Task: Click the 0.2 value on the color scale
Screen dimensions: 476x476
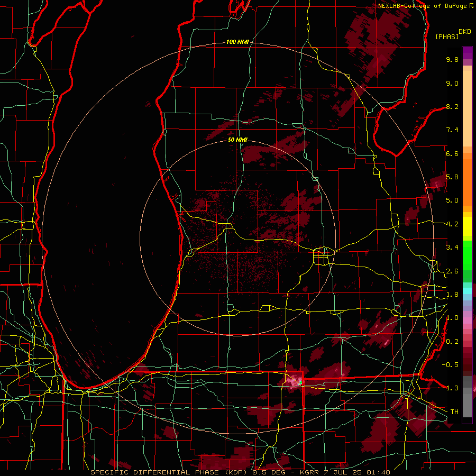Action: (452, 342)
